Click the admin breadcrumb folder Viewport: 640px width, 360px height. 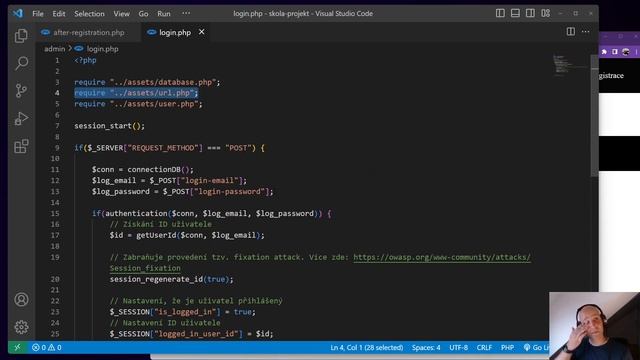coord(55,49)
